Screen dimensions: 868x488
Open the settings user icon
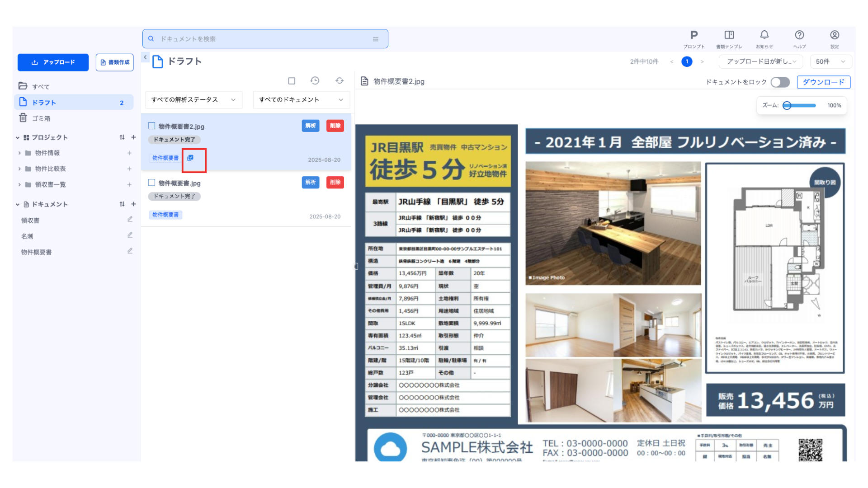[835, 35]
